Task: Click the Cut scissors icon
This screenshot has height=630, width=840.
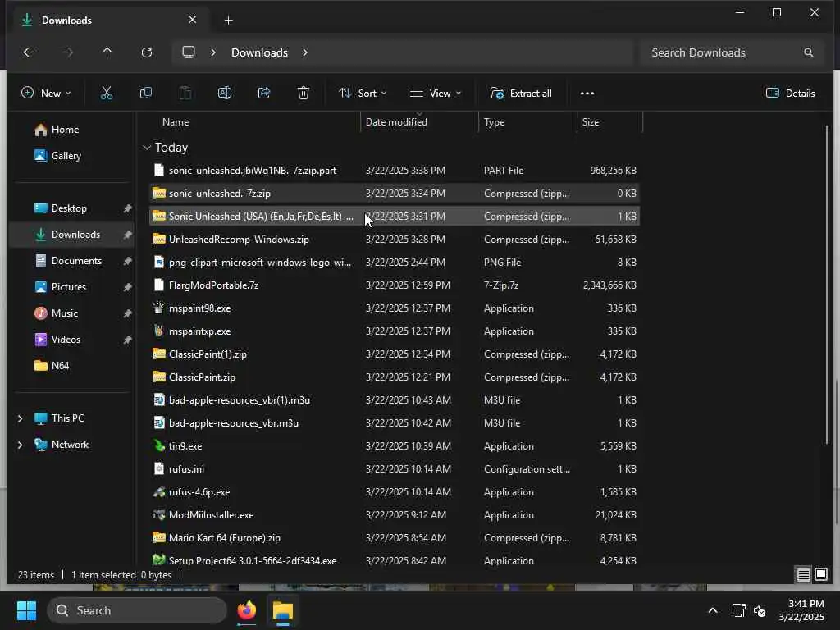Action: 107,94
